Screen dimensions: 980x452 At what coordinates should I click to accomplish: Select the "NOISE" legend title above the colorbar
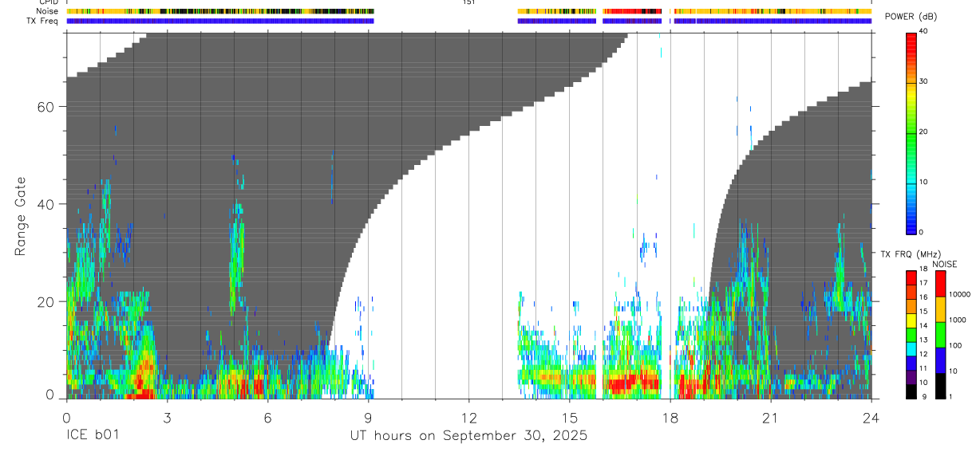(x=944, y=264)
